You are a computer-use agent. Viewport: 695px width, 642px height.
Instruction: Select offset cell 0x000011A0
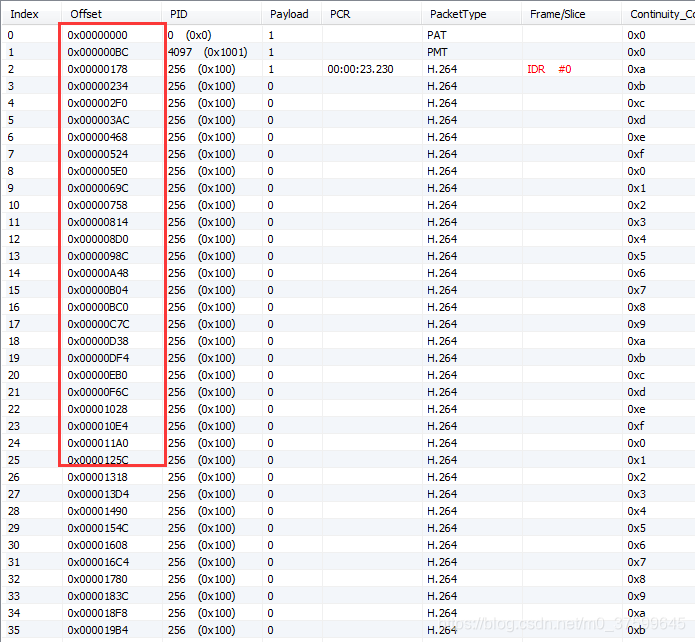(x=98, y=443)
